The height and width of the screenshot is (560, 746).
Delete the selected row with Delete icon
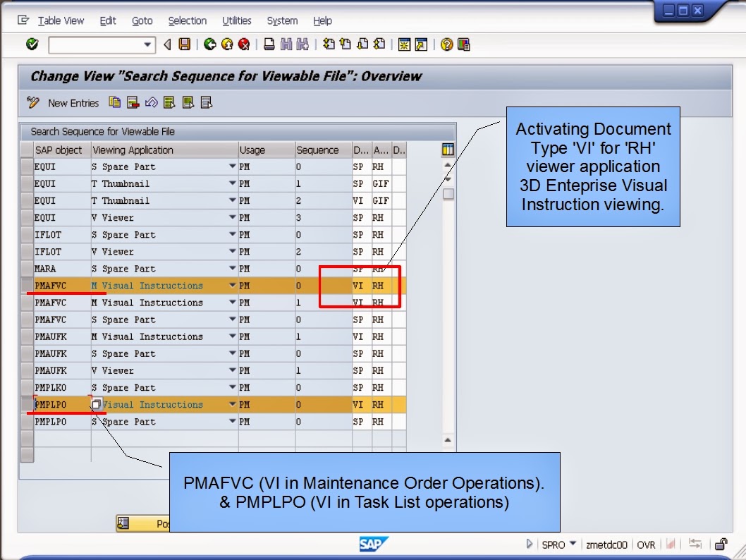click(x=131, y=102)
